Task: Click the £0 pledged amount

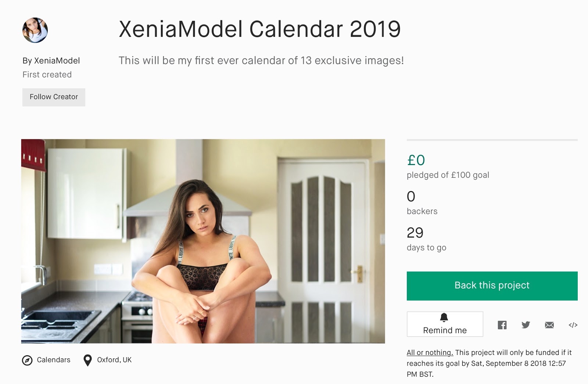Action: [x=416, y=160]
